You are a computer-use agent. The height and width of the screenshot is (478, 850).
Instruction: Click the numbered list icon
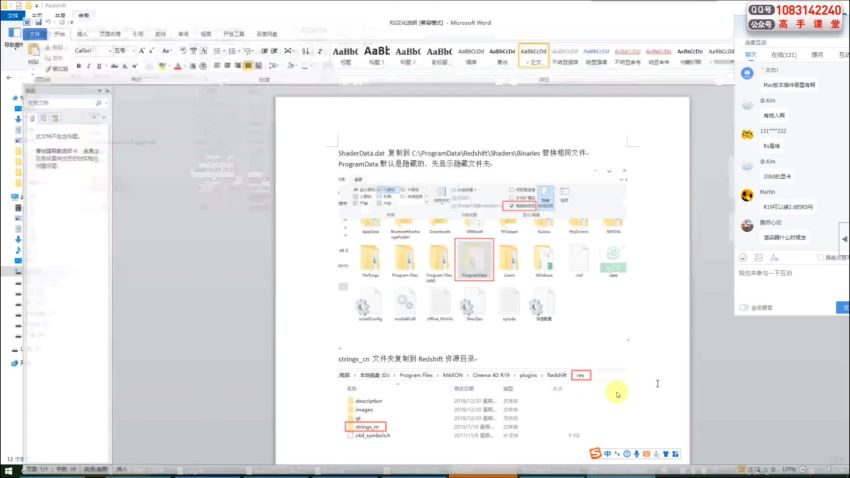233,50
